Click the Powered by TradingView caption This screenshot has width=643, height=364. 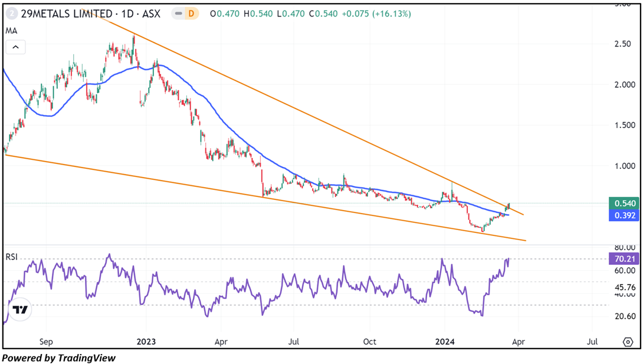(59, 358)
